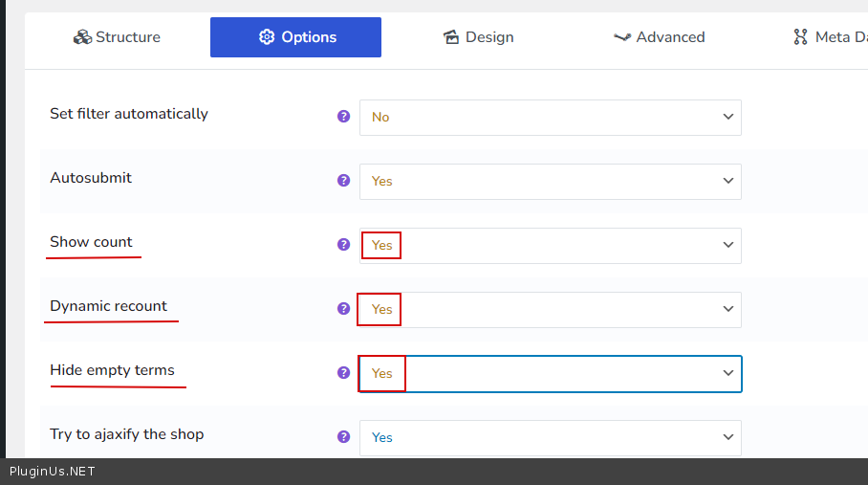The height and width of the screenshot is (485, 868).
Task: Switch to the Design tab
Action: 478,37
